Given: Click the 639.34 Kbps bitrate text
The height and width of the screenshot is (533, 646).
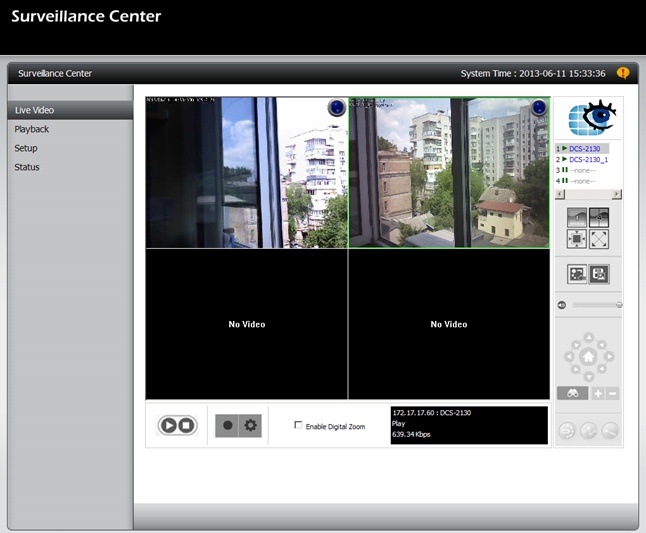Looking at the screenshot, I should click(411, 434).
